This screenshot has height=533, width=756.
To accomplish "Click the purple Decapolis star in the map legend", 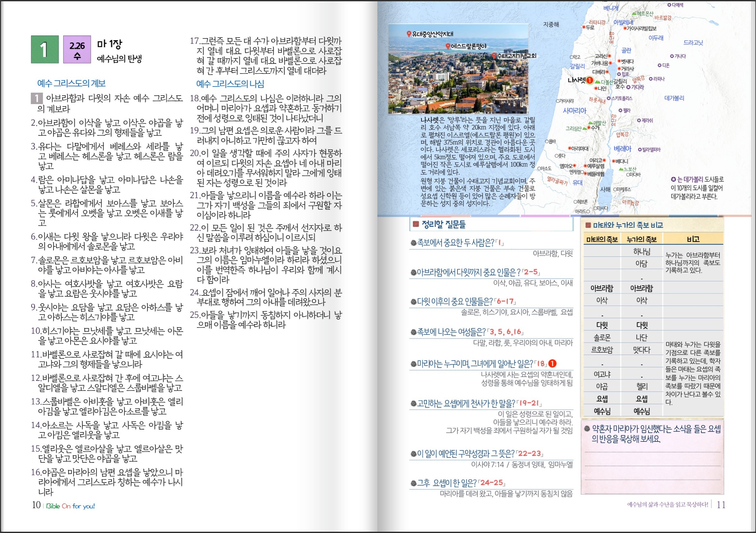I will 673,179.
